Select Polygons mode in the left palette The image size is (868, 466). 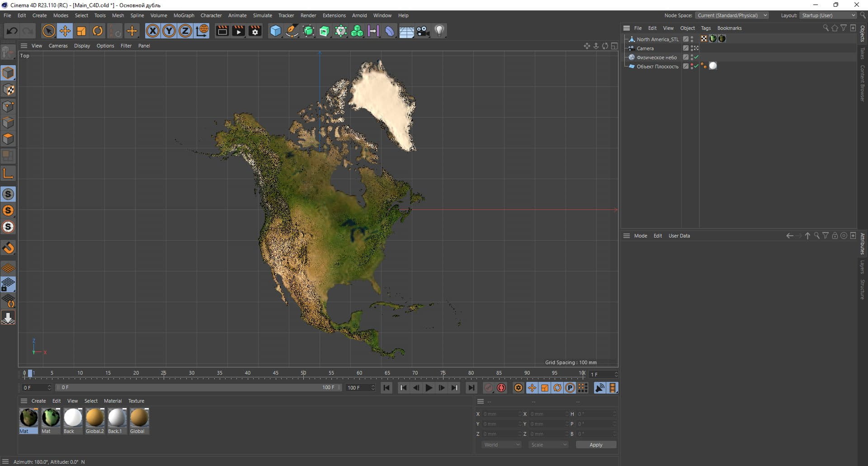[x=8, y=139]
